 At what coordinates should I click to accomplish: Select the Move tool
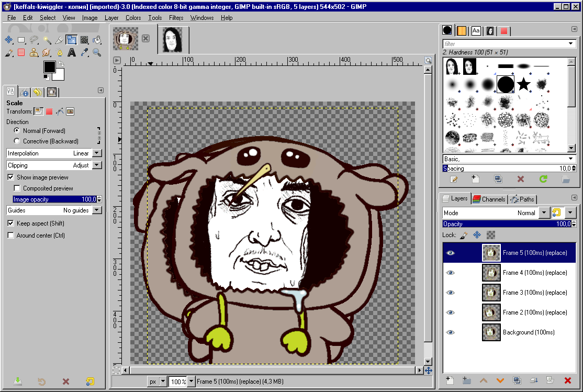tap(8, 40)
